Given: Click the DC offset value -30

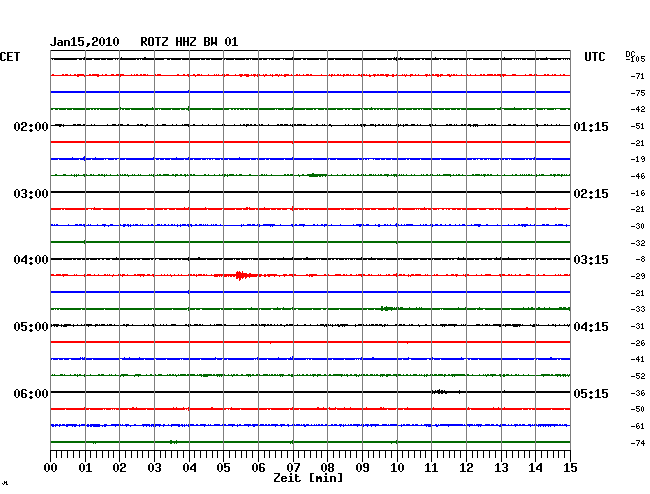Looking at the screenshot, I should pyautogui.click(x=638, y=226).
